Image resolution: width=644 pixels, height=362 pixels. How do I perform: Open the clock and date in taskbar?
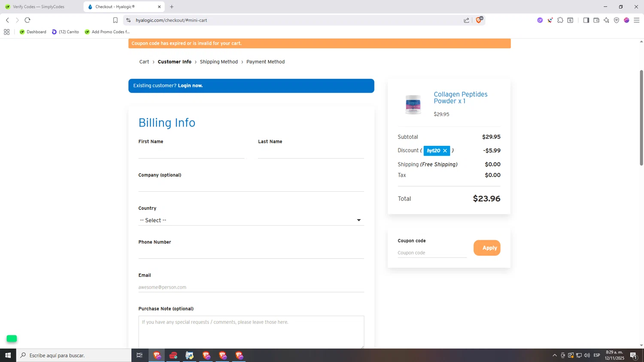click(614, 355)
